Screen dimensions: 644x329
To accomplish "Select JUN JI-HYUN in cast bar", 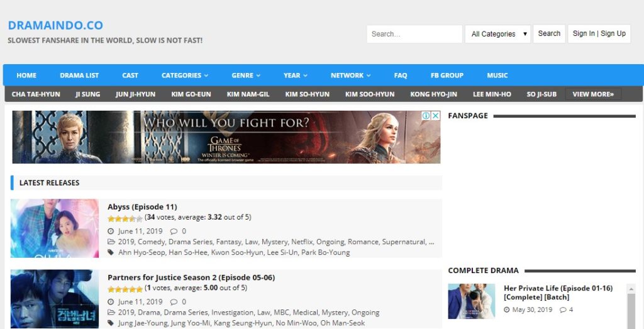I will 136,94.
